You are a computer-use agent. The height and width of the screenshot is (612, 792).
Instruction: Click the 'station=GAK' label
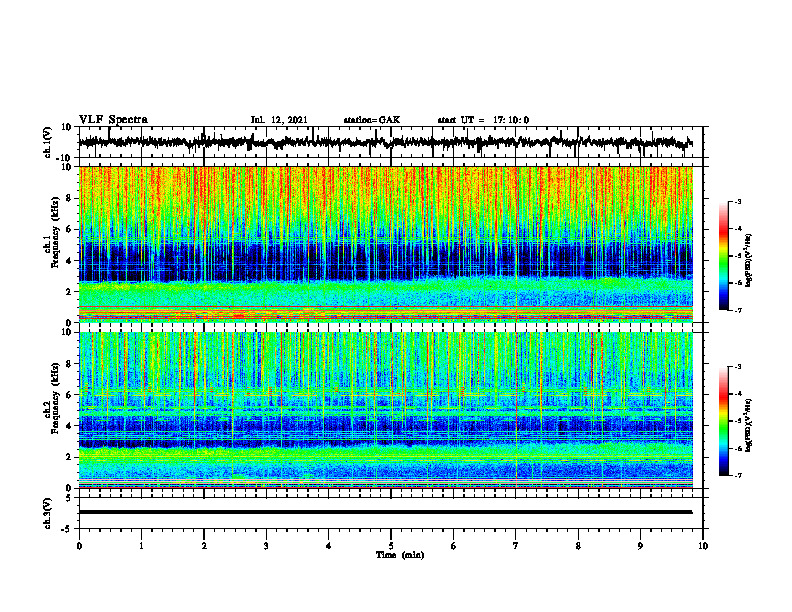(372, 120)
